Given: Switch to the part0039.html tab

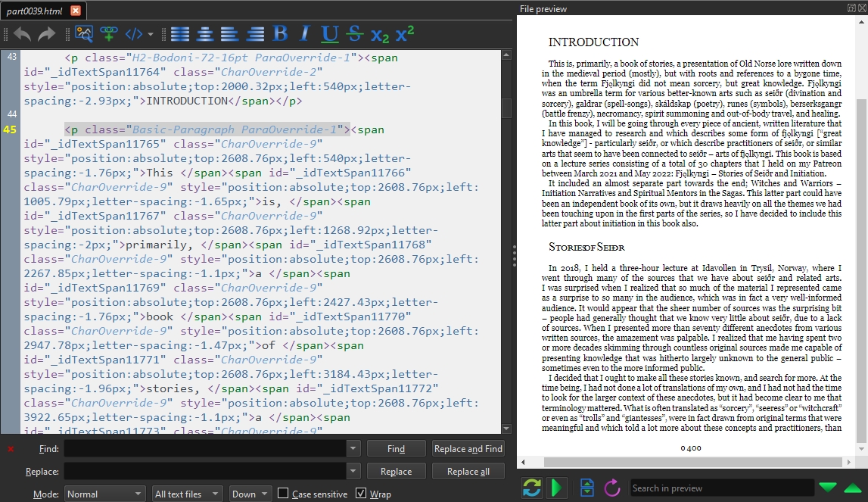Looking at the screenshot, I should pyautogui.click(x=34, y=11).
